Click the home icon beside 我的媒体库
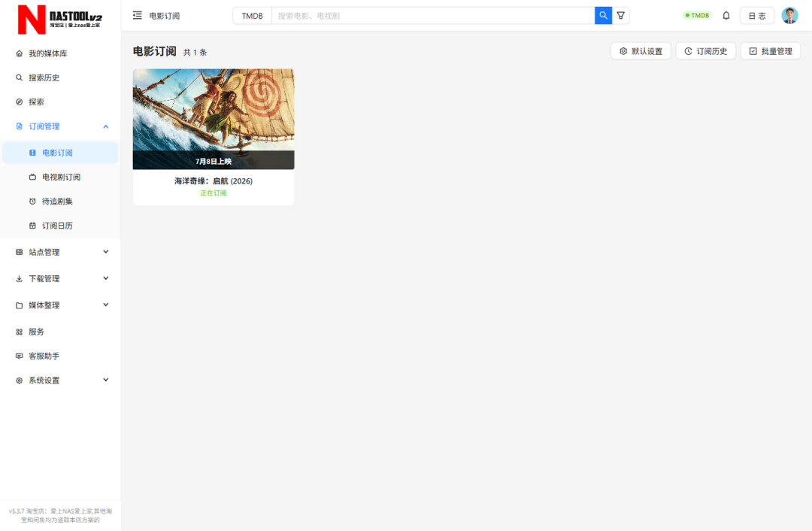 pos(19,53)
